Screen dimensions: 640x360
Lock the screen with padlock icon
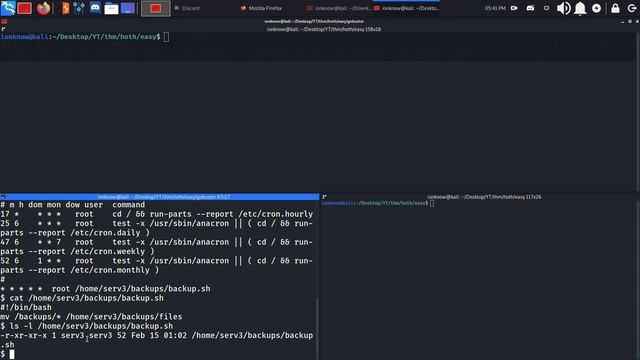tap(616, 8)
